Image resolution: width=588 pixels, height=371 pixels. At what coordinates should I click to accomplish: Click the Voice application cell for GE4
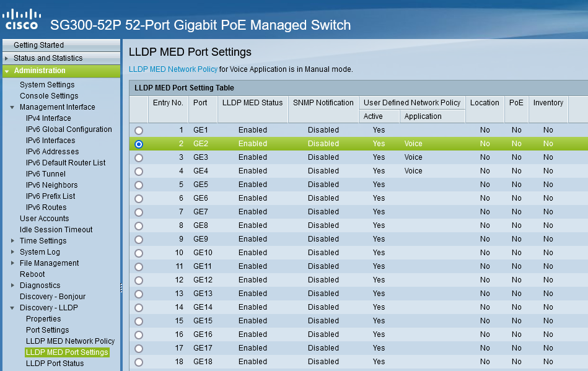(x=413, y=171)
